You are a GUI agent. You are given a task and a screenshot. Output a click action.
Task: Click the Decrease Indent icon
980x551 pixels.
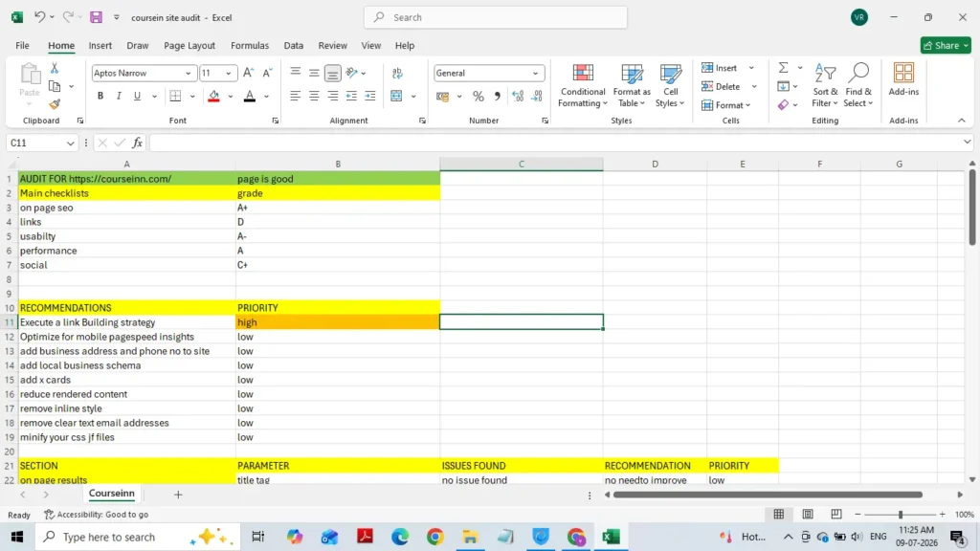tap(351, 97)
